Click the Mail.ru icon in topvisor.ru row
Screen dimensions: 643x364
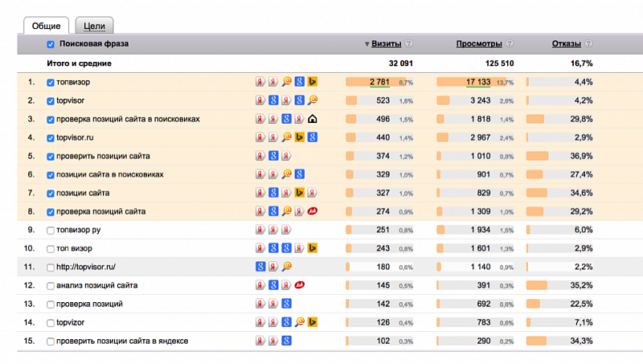287,137
